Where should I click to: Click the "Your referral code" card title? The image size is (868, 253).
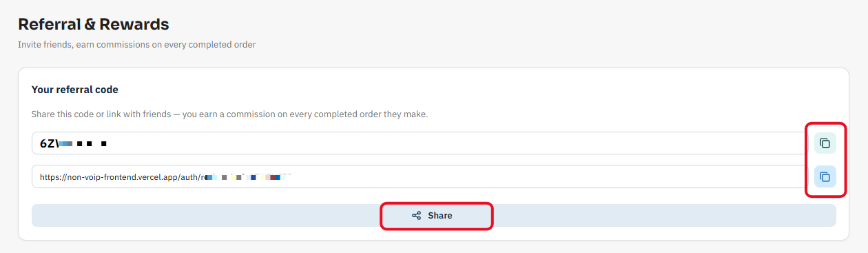75,90
